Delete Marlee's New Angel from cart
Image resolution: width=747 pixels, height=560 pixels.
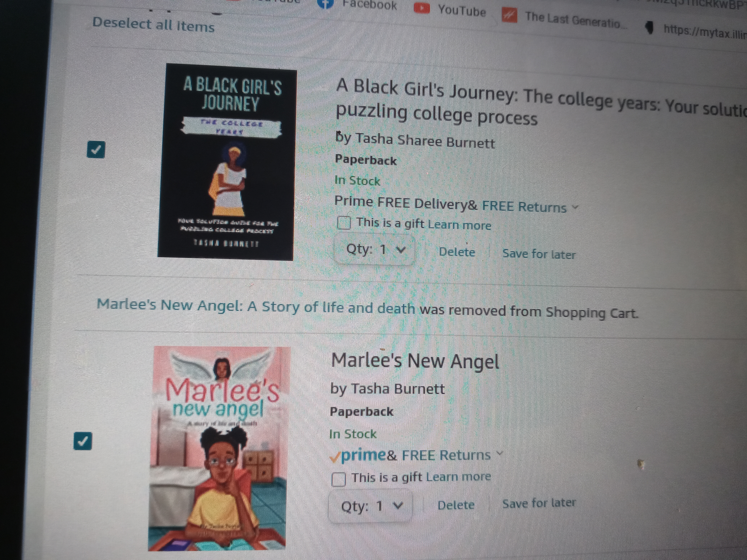click(x=456, y=505)
